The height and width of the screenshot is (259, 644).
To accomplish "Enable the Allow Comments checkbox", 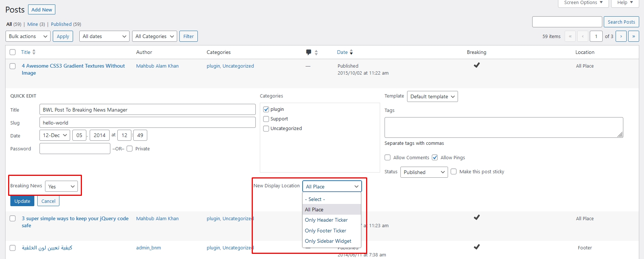I will (388, 157).
